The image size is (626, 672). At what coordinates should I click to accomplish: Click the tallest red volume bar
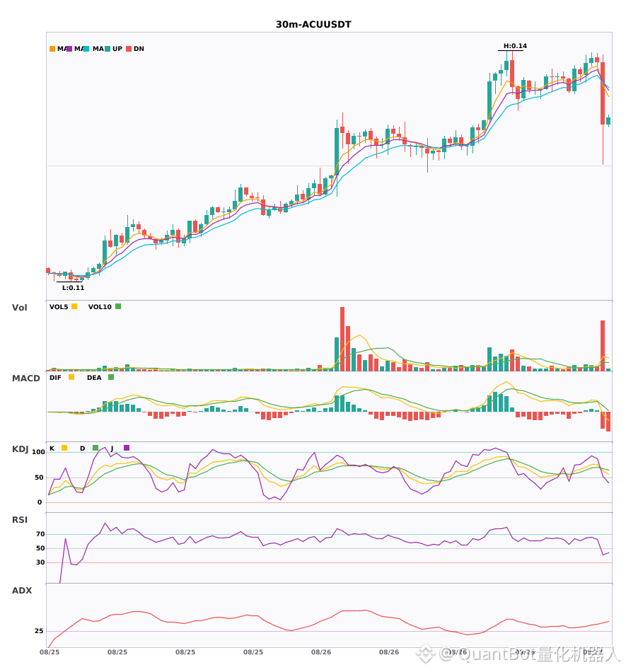(342, 339)
